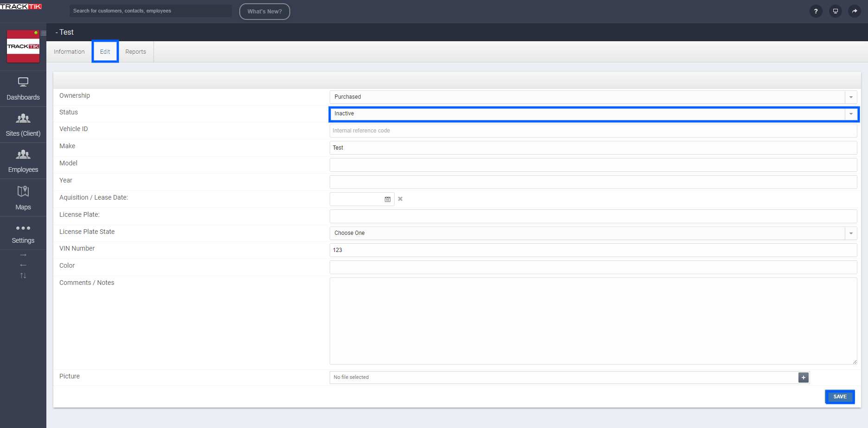
Task: Open the Employees sidebar section
Action: pyautogui.click(x=23, y=161)
